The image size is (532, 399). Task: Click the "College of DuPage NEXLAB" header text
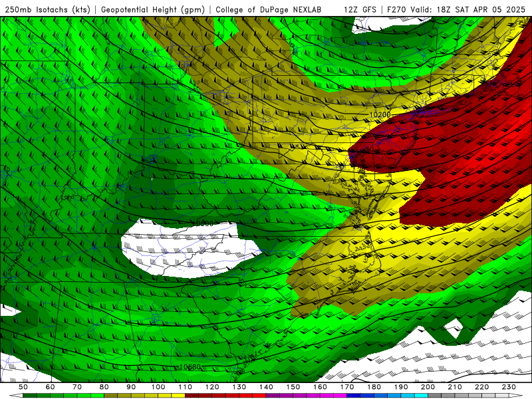click(x=269, y=9)
